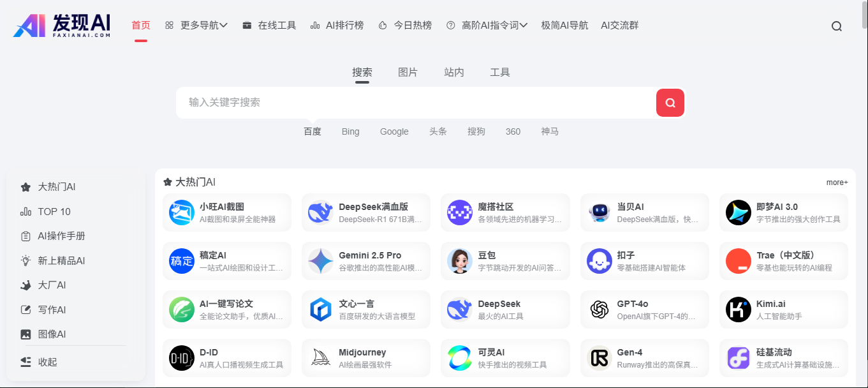Open the 图像AI sidebar link

(52, 334)
